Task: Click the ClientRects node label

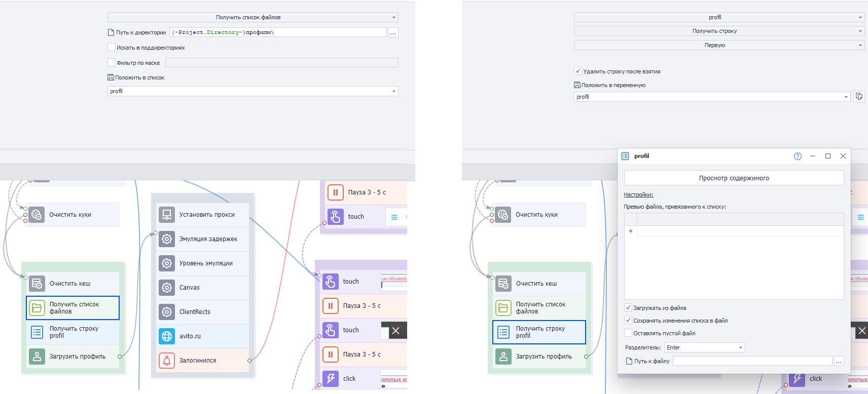Action: click(195, 312)
